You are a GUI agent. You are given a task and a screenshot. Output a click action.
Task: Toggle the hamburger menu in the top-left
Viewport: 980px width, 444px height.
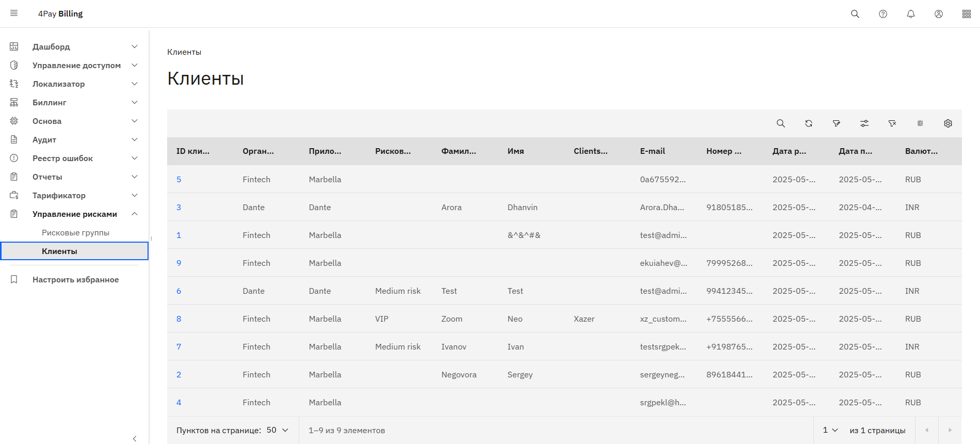point(14,13)
